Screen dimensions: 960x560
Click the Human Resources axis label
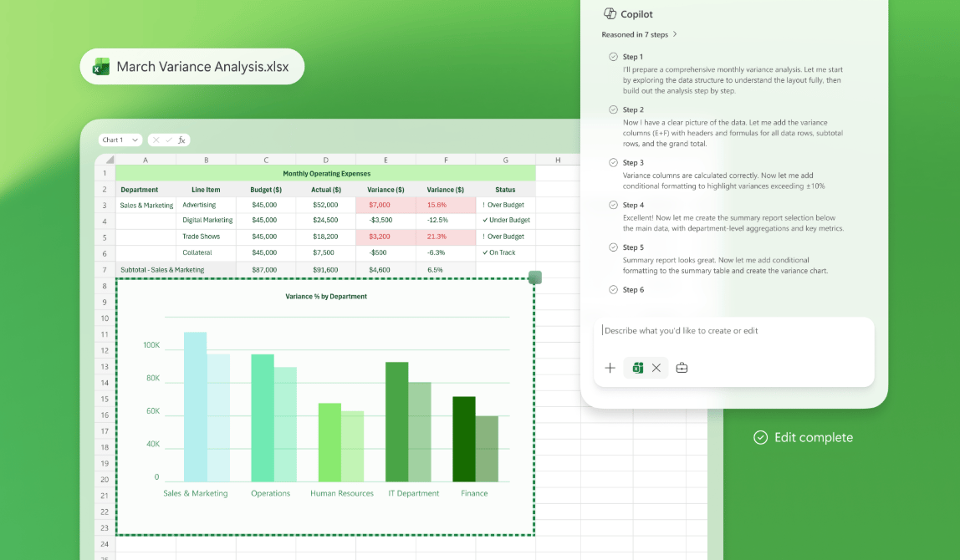[x=342, y=493]
